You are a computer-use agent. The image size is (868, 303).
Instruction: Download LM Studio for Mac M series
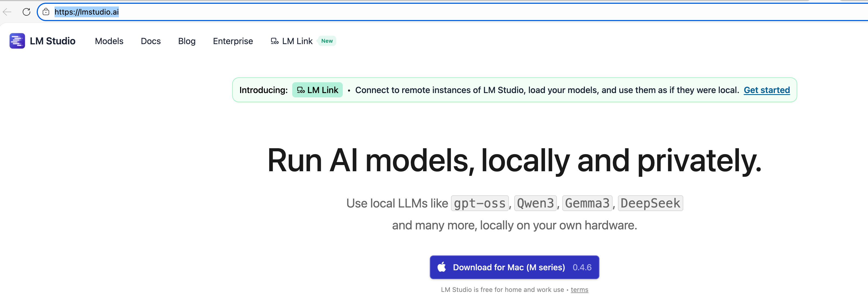[509, 267]
